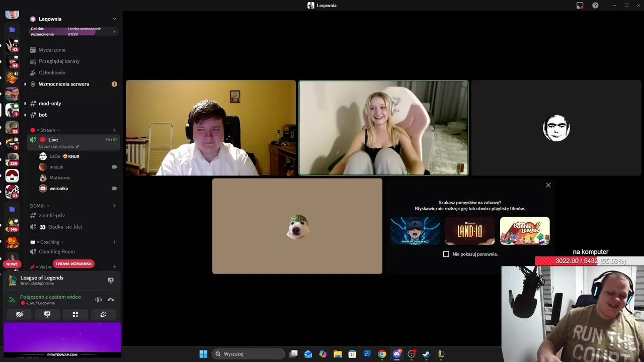Open the Wydarzenia events entry
644x362 pixels.
click(73, 50)
